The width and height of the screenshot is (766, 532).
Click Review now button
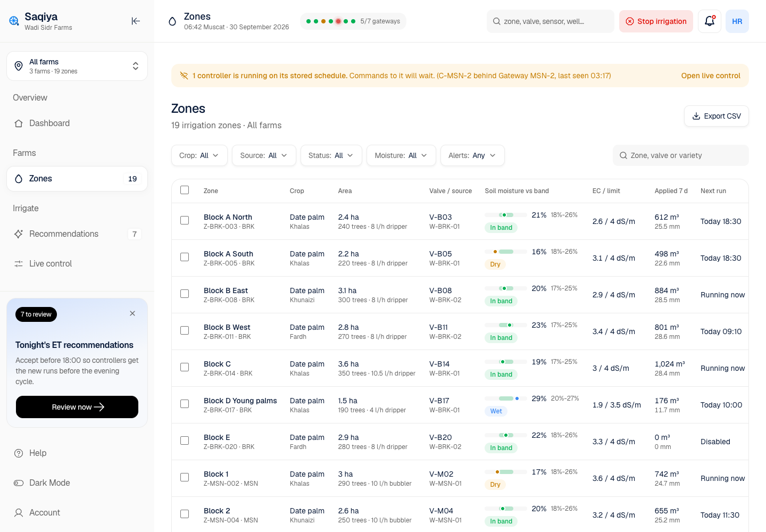(x=77, y=407)
